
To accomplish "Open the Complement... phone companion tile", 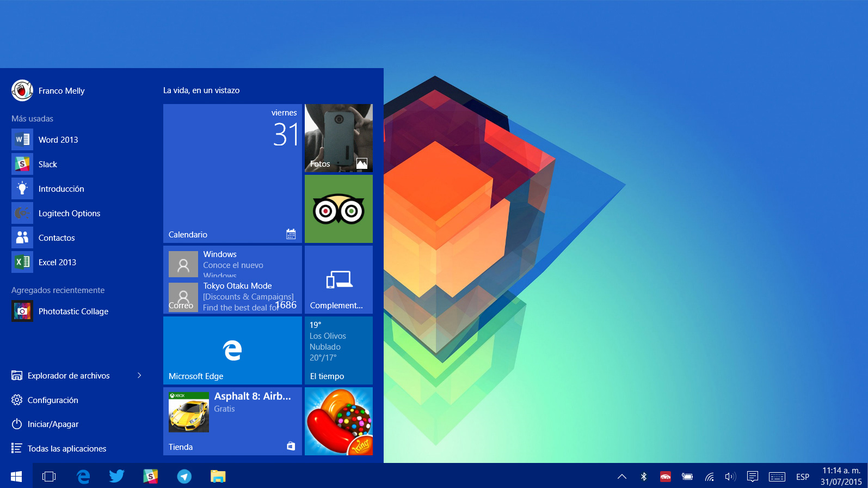I will click(338, 279).
